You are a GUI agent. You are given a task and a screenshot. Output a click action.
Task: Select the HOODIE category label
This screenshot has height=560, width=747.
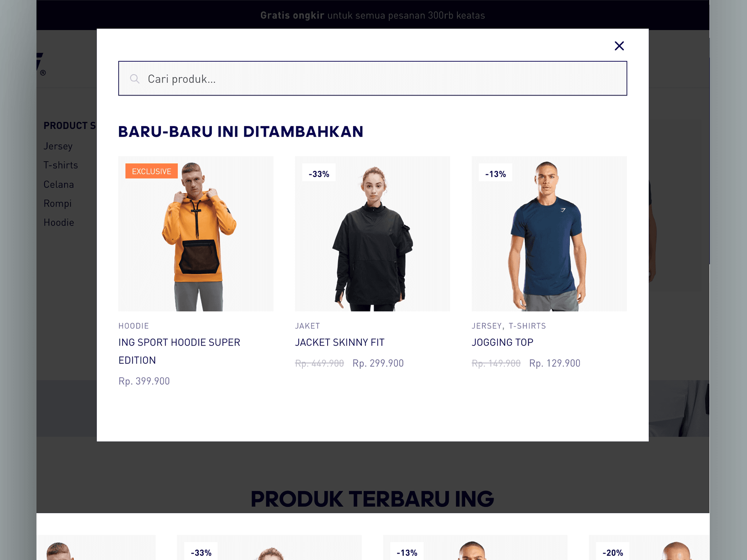click(133, 326)
